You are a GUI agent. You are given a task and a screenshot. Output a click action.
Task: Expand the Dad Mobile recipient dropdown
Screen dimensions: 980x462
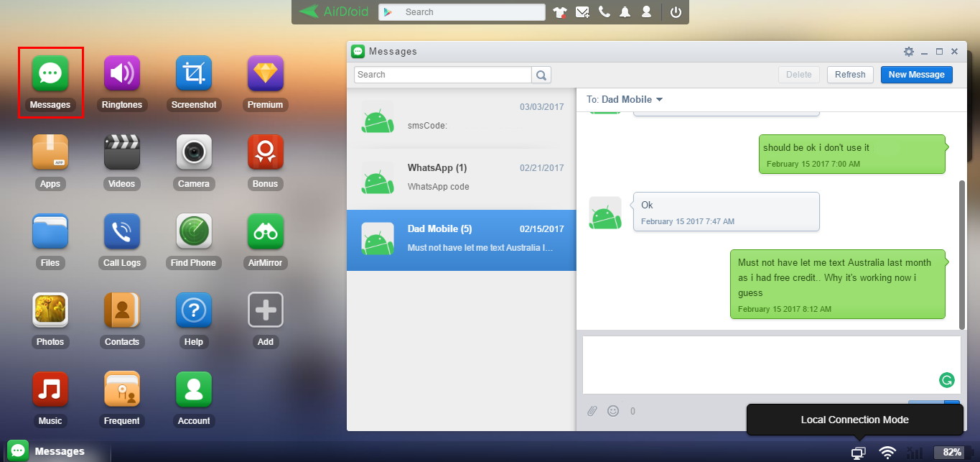[659, 100]
